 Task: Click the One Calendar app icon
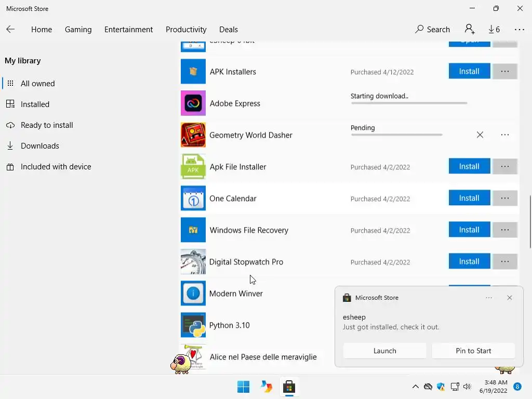click(193, 198)
